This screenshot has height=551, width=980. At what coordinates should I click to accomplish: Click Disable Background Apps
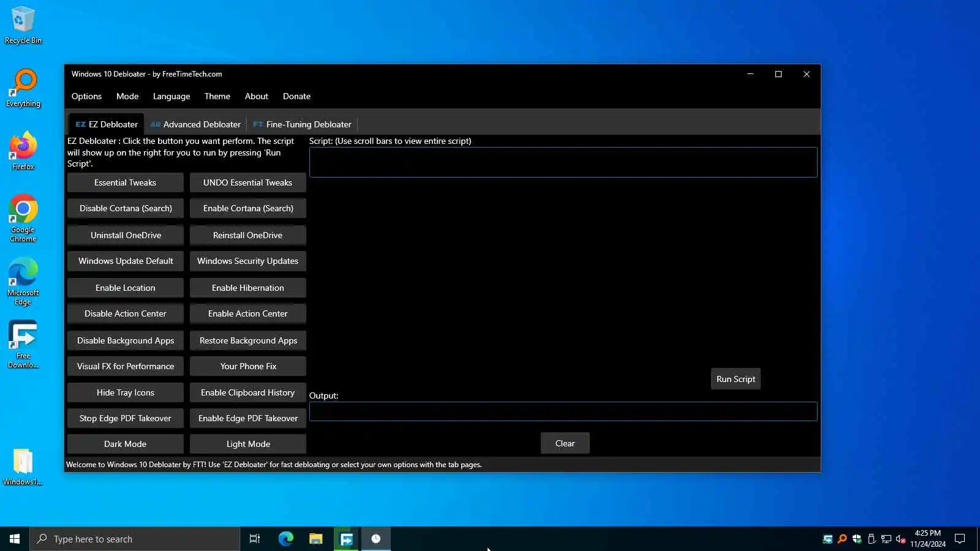(126, 340)
